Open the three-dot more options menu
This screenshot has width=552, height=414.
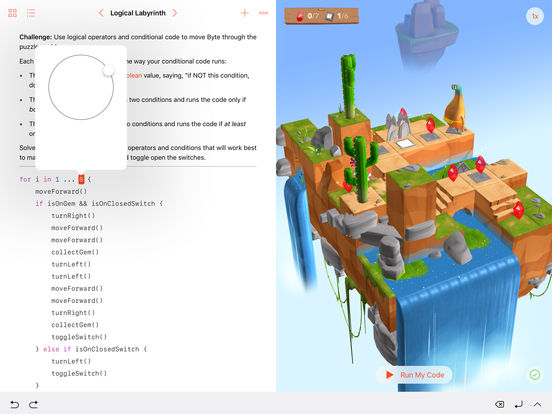[263, 13]
